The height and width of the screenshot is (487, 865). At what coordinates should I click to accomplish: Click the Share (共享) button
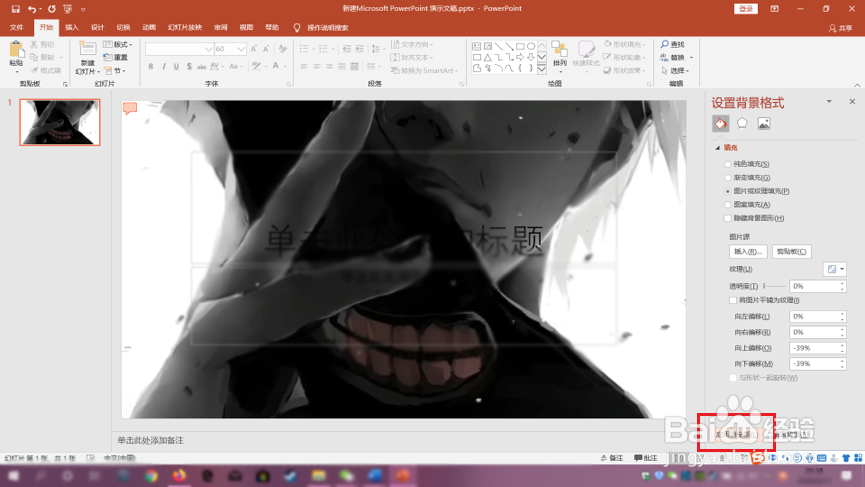coord(840,28)
